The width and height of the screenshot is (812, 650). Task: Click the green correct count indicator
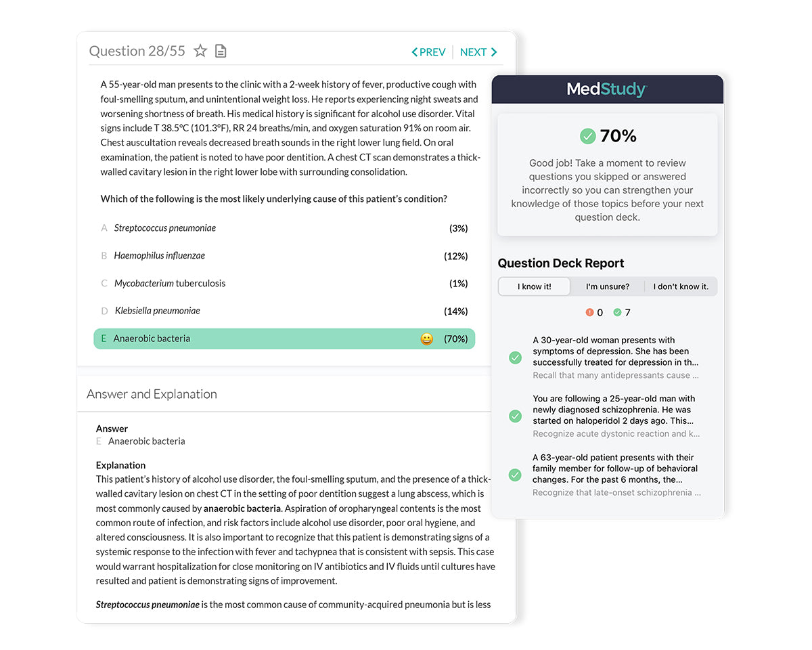[x=617, y=312]
